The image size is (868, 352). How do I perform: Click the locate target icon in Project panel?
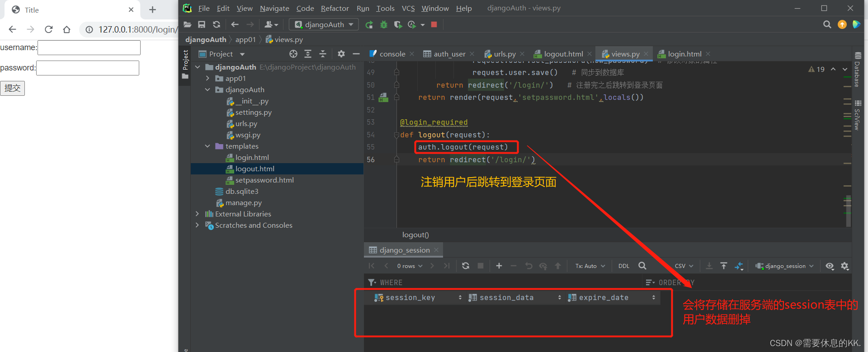(x=293, y=54)
